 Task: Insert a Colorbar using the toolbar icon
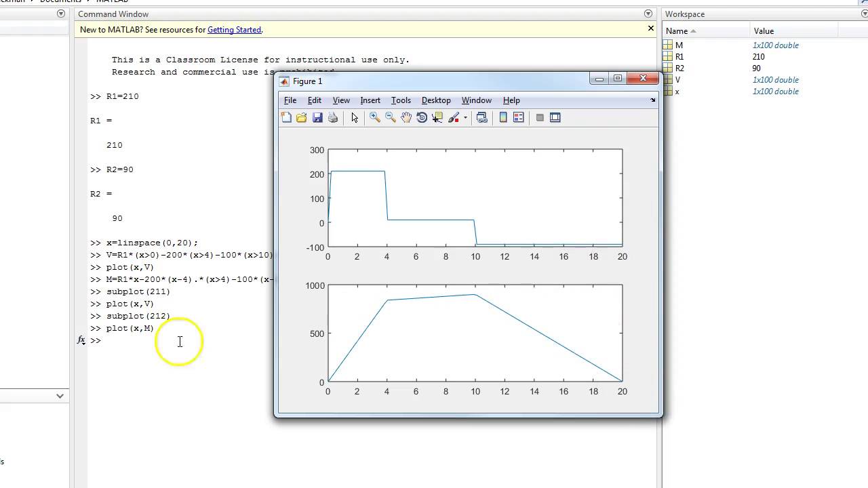click(x=503, y=117)
